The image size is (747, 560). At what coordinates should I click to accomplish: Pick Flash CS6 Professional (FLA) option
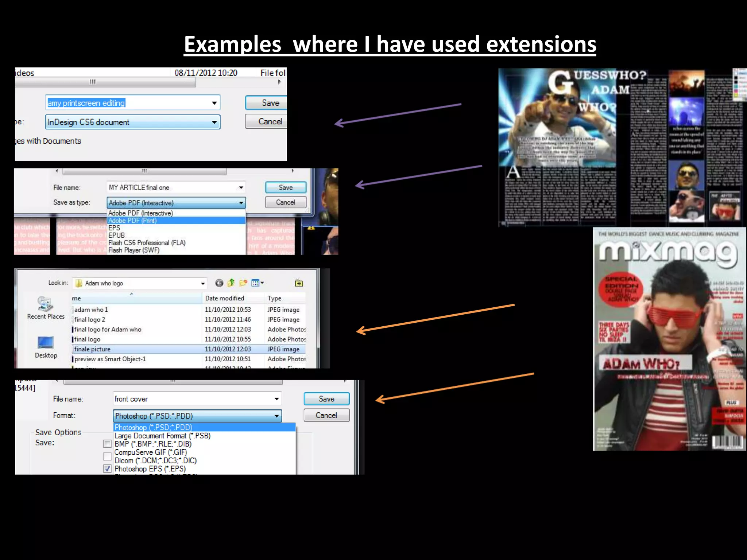click(x=176, y=243)
